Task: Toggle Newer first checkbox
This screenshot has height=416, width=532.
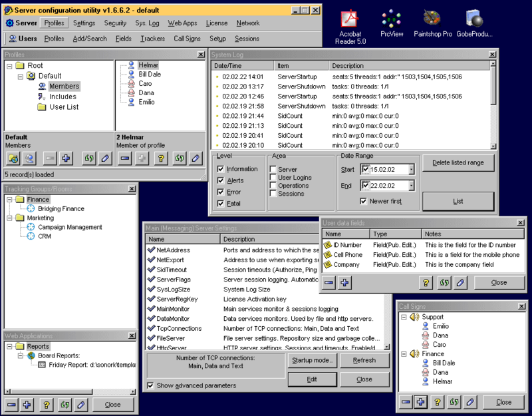Action: point(363,201)
